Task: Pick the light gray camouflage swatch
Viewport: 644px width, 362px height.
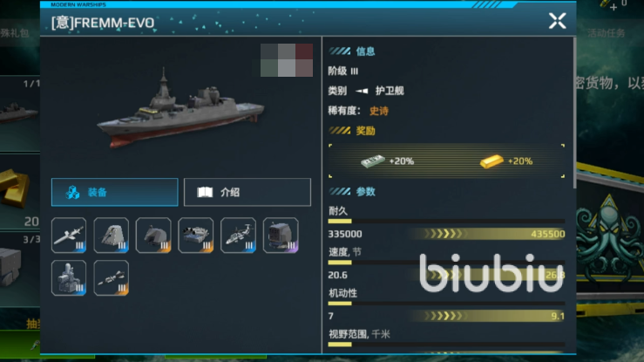Action: tap(287, 68)
